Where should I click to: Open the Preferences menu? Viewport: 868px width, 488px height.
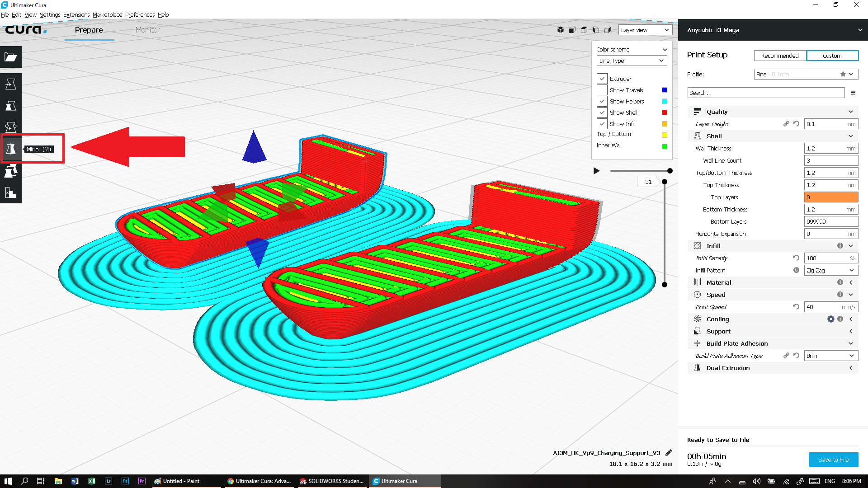point(140,14)
